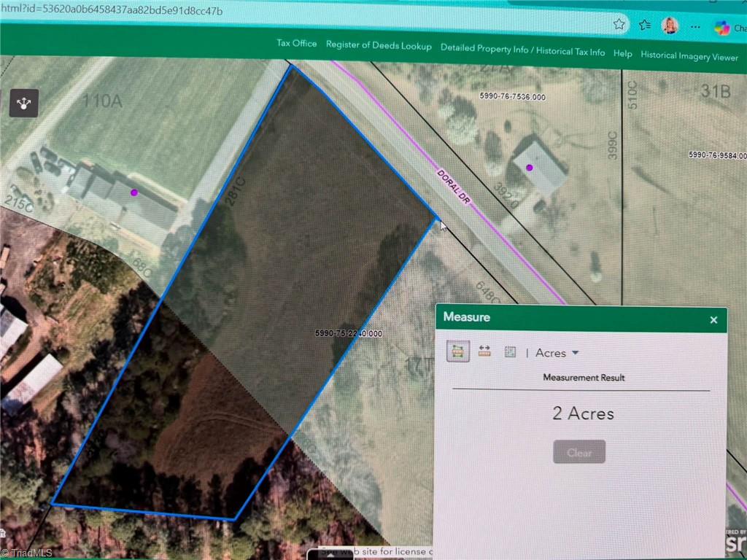Open the browser profile avatar
The height and width of the screenshot is (560, 747).
coord(670,26)
